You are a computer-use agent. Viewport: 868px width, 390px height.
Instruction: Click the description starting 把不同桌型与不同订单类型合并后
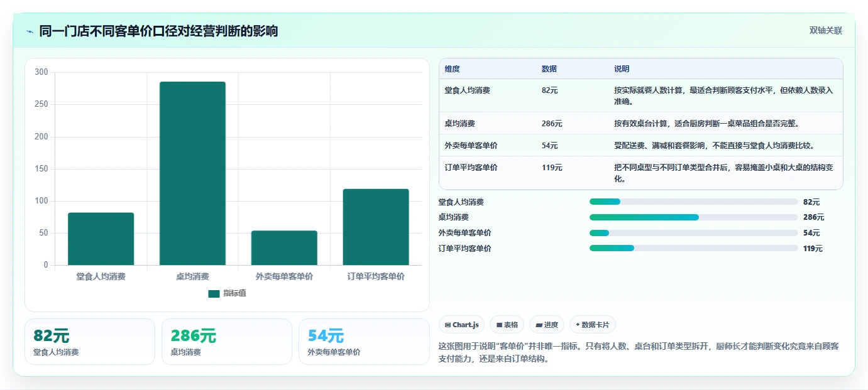click(723, 173)
